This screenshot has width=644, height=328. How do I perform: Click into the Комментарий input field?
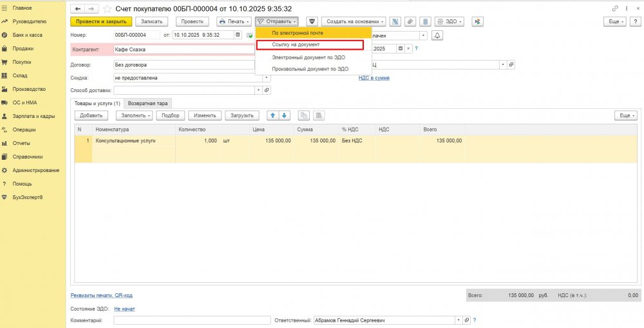point(192,320)
